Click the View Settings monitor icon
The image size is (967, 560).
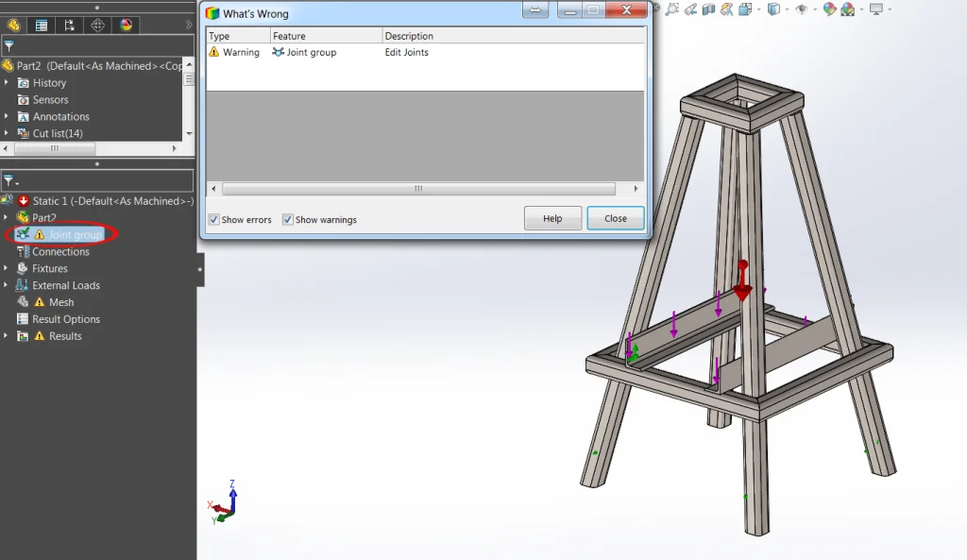[876, 8]
